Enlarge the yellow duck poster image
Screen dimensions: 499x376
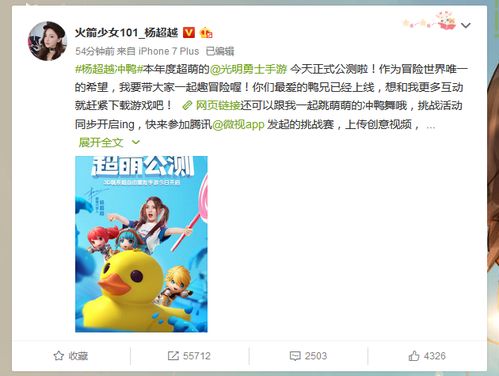pyautogui.click(x=141, y=244)
